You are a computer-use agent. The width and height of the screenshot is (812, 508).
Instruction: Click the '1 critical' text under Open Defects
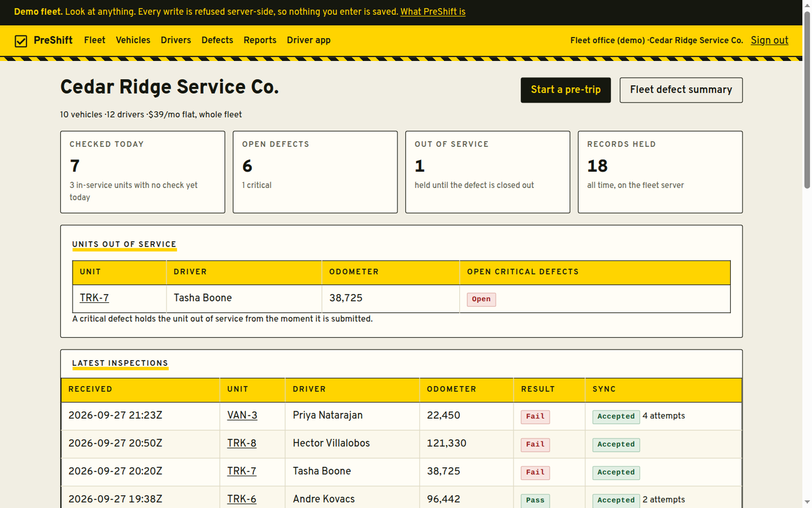pos(257,185)
